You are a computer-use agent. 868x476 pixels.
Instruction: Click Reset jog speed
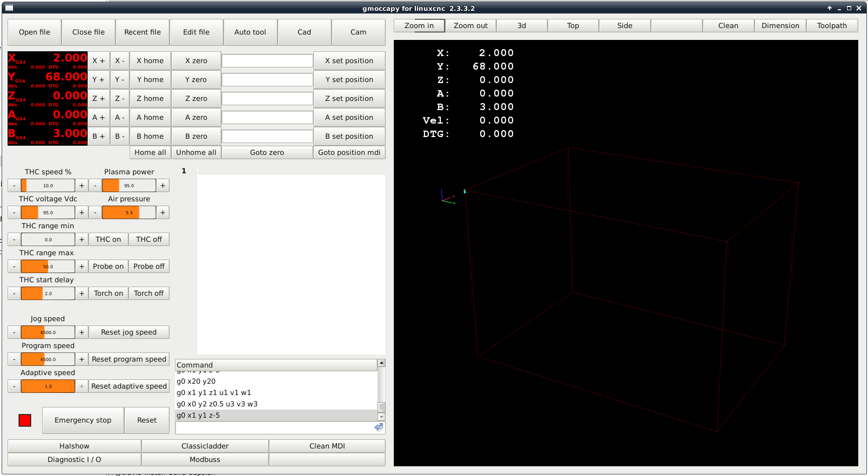coord(129,332)
